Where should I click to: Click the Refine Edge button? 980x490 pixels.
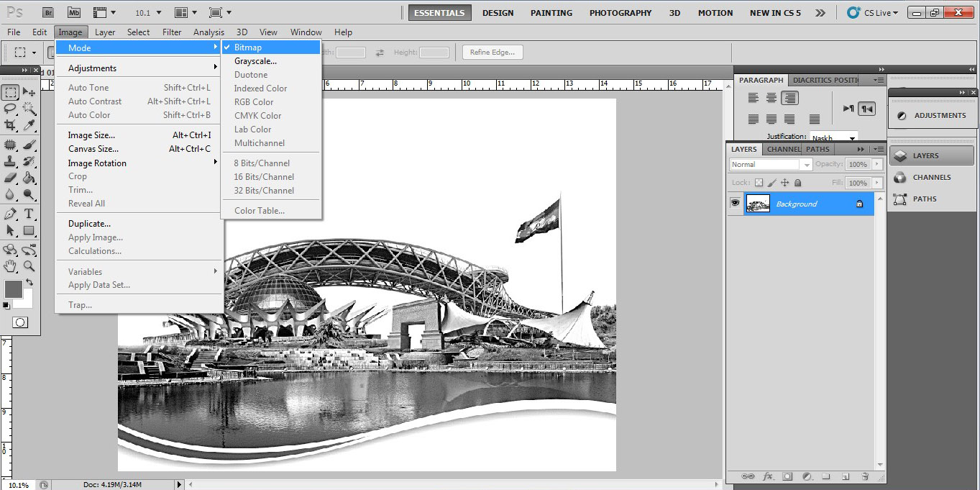coord(493,53)
